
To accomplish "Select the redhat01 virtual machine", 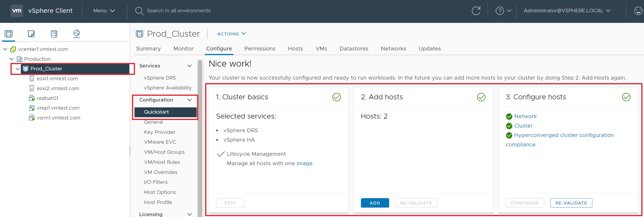I will coord(47,98).
